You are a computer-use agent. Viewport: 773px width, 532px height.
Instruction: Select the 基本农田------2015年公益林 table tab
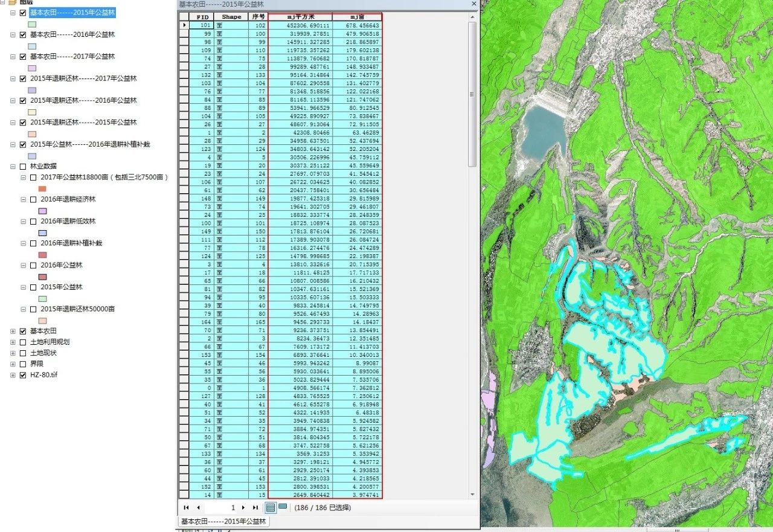[224, 521]
